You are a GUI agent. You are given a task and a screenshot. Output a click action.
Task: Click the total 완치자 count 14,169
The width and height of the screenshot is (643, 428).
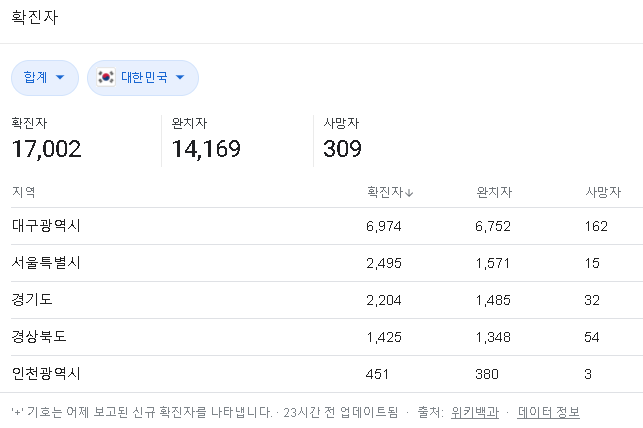206,149
